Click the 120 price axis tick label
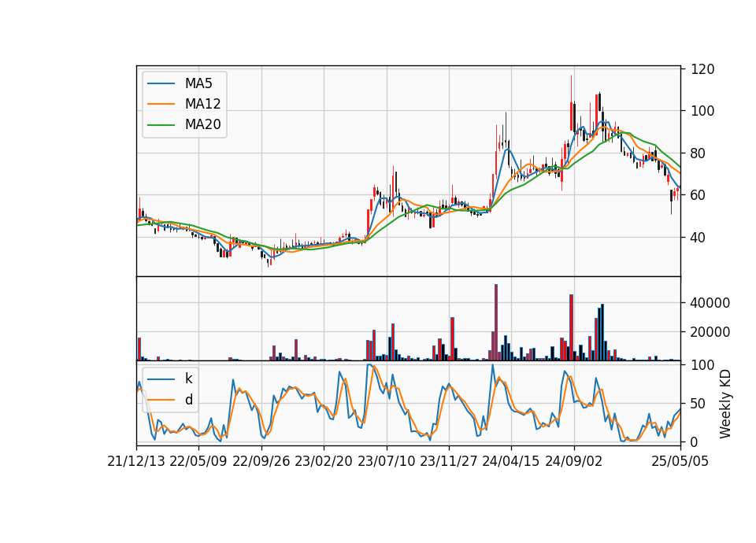756x543 pixels. click(702, 69)
